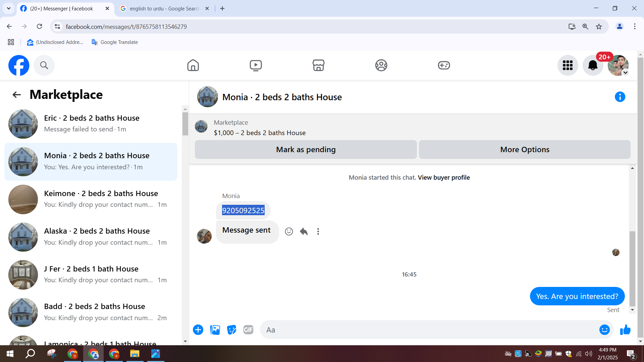Click the conversation list scrollbar thumb
644x362 pixels.
click(x=185, y=124)
